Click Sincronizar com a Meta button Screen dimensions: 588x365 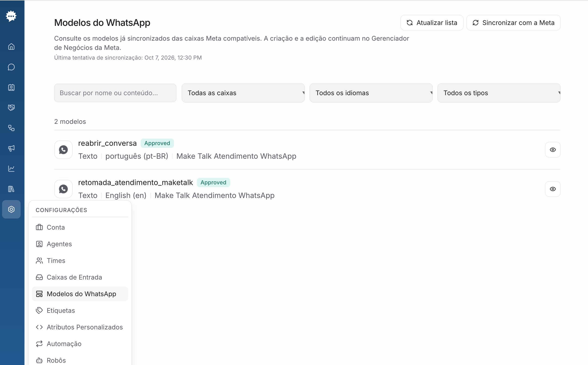[x=513, y=23]
